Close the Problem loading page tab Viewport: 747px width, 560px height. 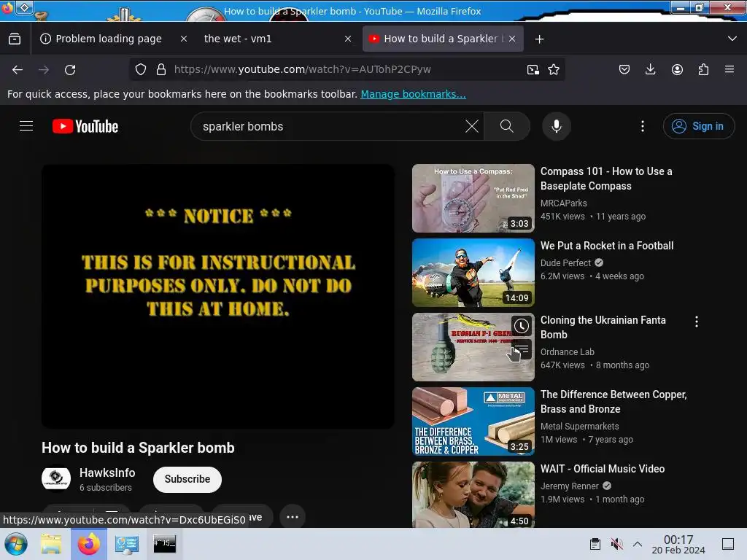(183, 39)
